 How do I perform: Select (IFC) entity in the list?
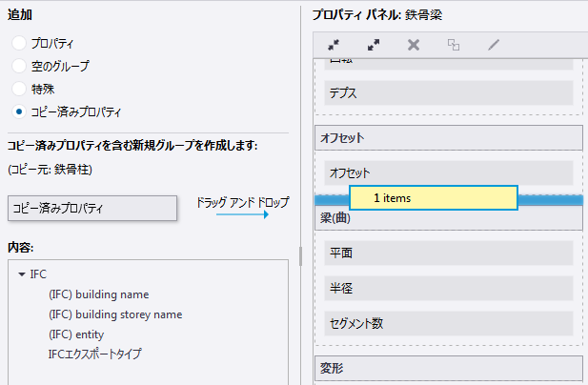(x=76, y=334)
